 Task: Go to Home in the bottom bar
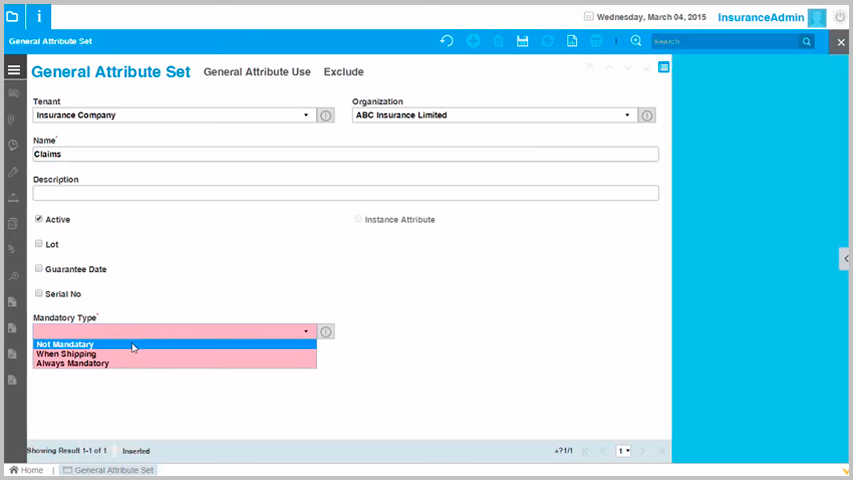click(26, 470)
